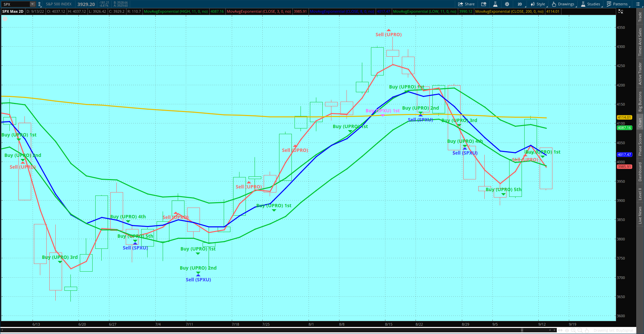
Task: Select the MovAvgExponential CLOSE 200 study label
Action: point(509,11)
